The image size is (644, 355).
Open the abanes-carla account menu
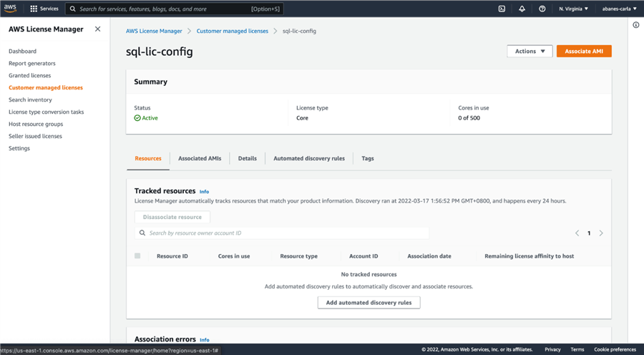tap(619, 9)
